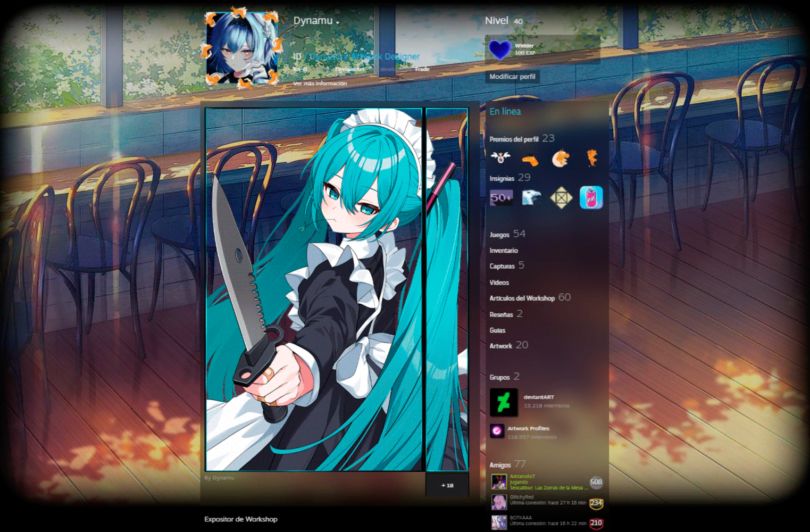The image size is (810, 532).
Task: Click the '13.218 miembros' text
Action: click(x=547, y=406)
